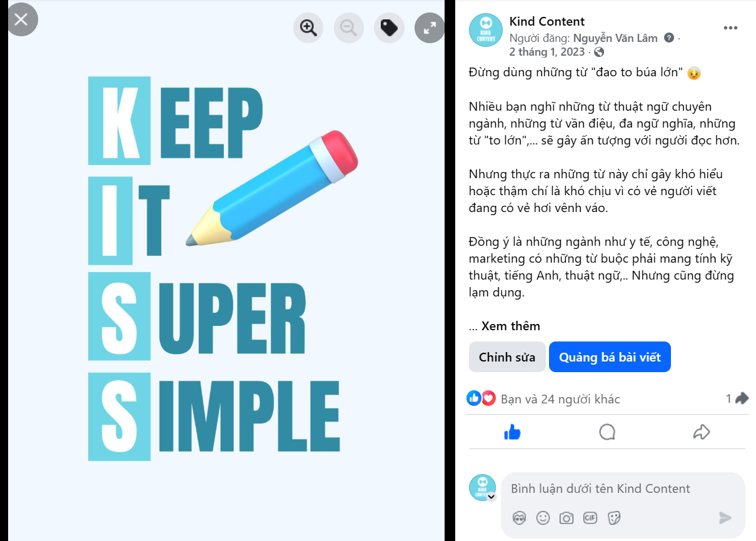The width and height of the screenshot is (756, 541).
Task: Click Quảng bá bài viết button
Action: (610, 357)
